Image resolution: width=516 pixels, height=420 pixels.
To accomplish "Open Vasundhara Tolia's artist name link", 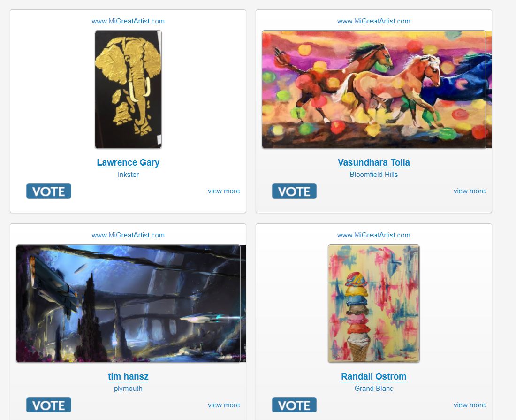I will click(x=374, y=162).
